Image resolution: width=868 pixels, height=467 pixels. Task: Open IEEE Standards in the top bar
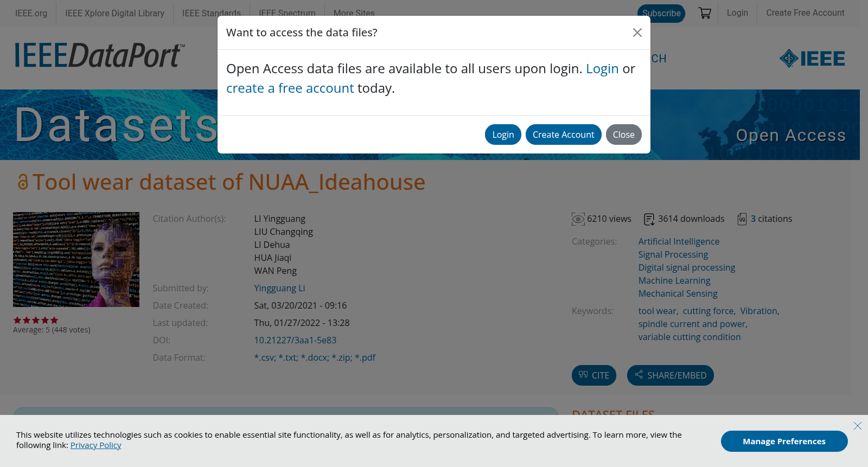pyautogui.click(x=212, y=13)
